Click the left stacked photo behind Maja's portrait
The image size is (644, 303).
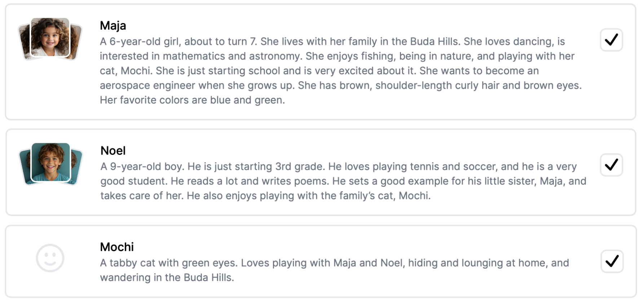point(24,42)
